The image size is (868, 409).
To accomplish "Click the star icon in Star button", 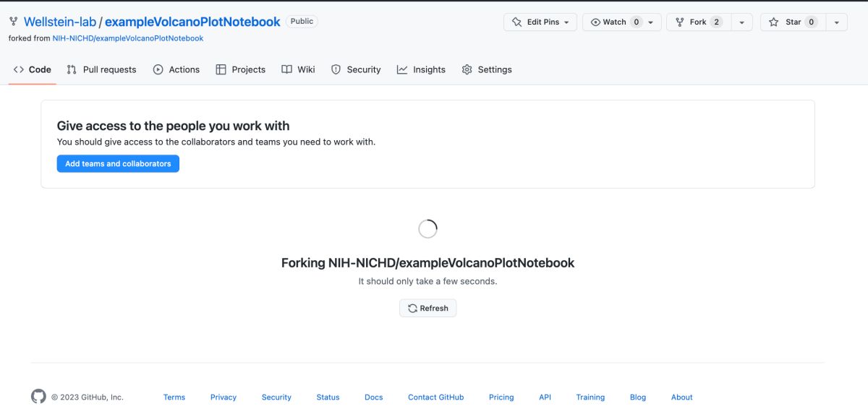I will pos(774,22).
